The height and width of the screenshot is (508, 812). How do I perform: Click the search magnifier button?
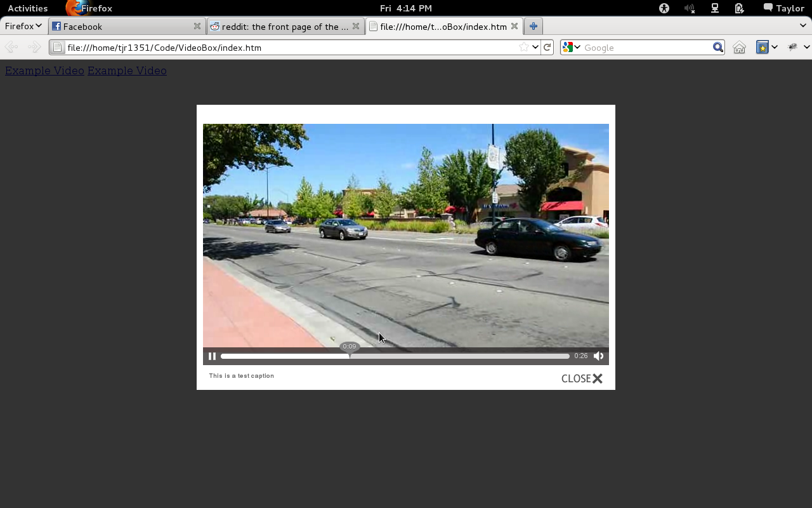(x=717, y=47)
